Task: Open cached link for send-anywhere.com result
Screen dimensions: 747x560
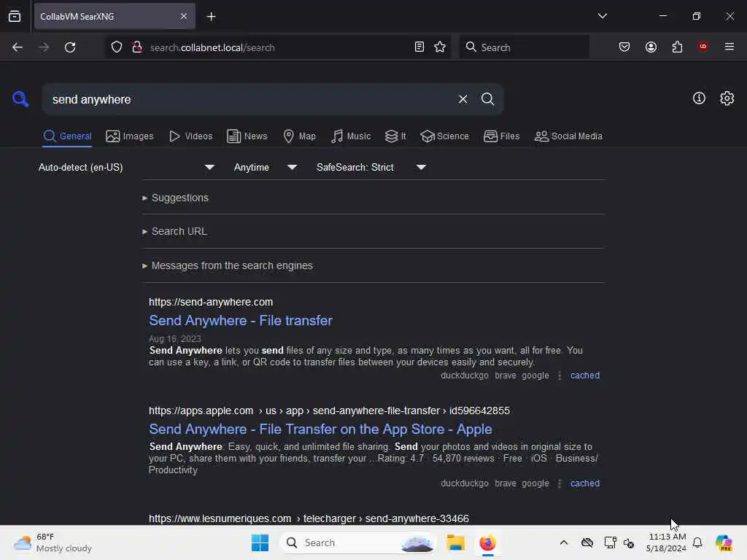Action: coord(585,376)
